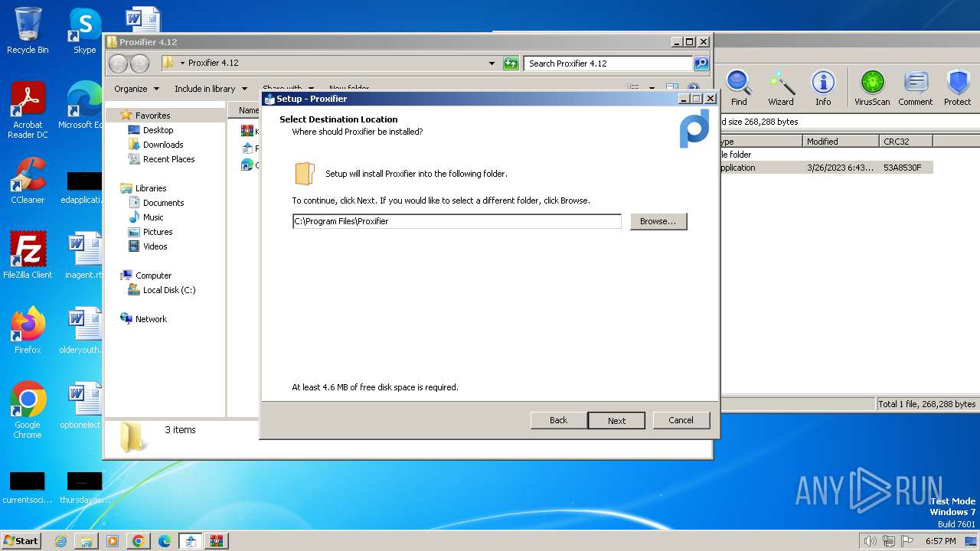Open WinRAR taskbar button
Image resolution: width=980 pixels, height=551 pixels.
click(x=217, y=541)
